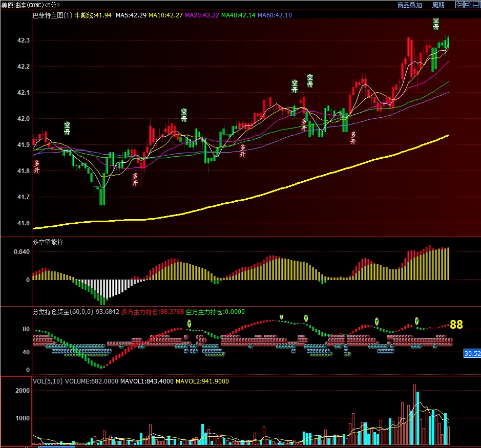Click the 多方主力持仓:88.3768 label
Image resolution: width=481 pixels, height=448 pixels.
tap(152, 311)
